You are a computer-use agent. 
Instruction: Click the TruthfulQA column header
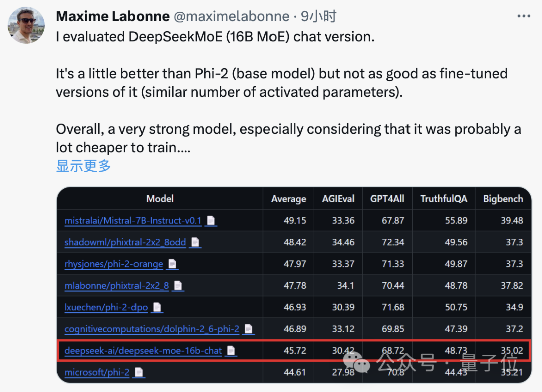tap(443, 199)
